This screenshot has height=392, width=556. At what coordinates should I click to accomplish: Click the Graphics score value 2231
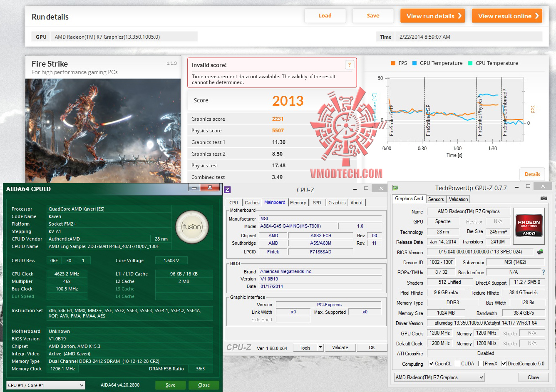tap(278, 119)
